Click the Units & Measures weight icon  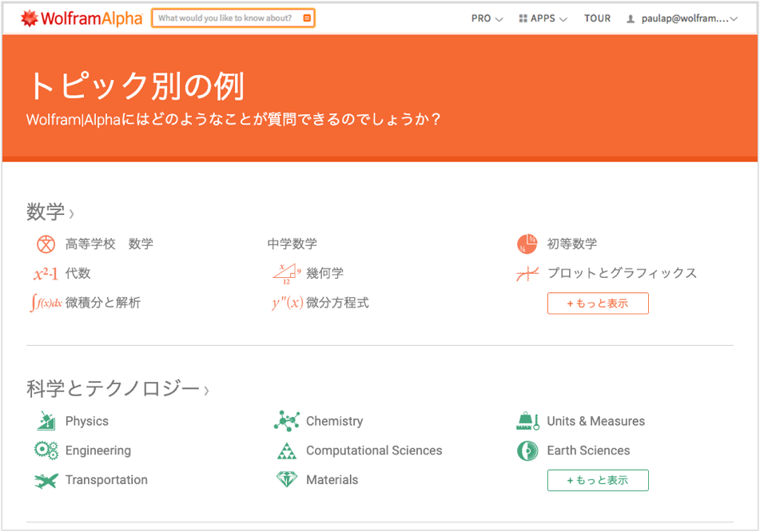coord(527,421)
